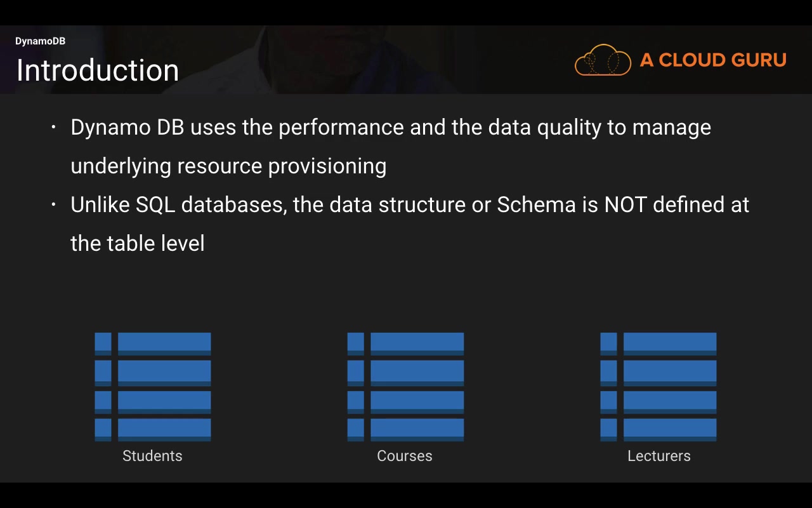Image resolution: width=812 pixels, height=508 pixels.
Task: Click the Students table icon
Action: pos(153,386)
